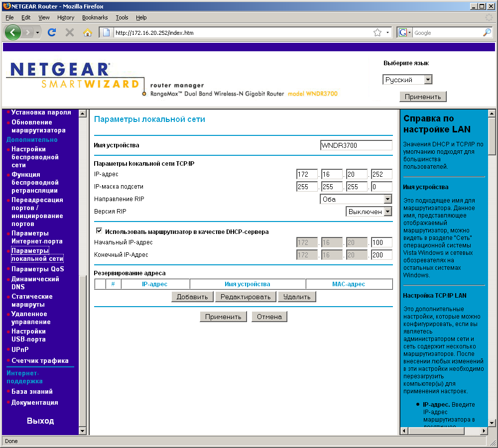
Task: Click the last subnet mask octet field 0
Action: pos(381,187)
